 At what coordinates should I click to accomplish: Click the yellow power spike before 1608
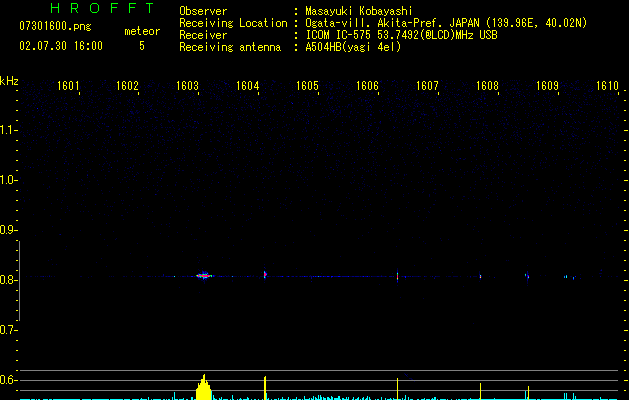(x=480, y=391)
